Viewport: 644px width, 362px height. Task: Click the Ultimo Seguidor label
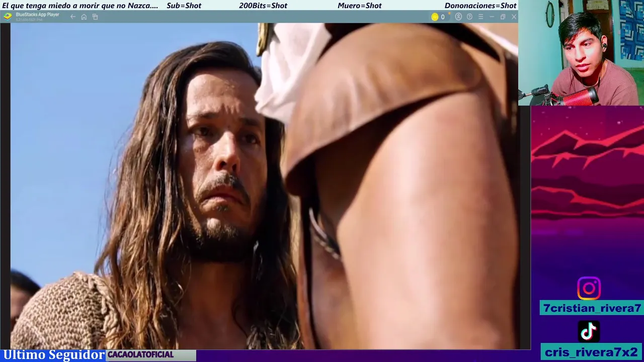[x=54, y=355]
